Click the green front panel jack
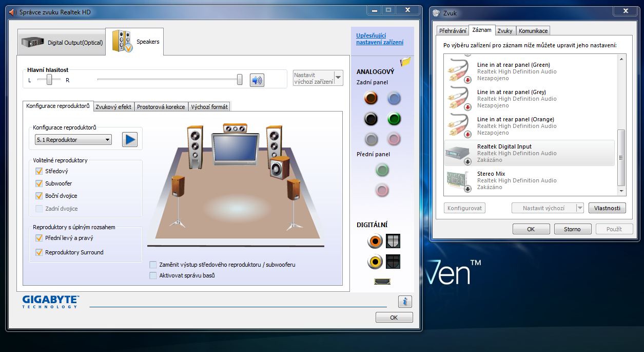 382,170
